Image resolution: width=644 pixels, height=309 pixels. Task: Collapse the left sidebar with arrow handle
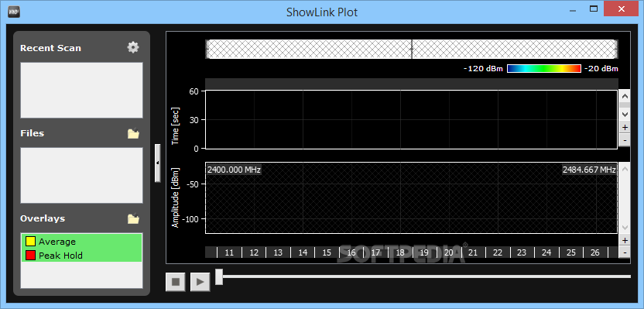157,163
